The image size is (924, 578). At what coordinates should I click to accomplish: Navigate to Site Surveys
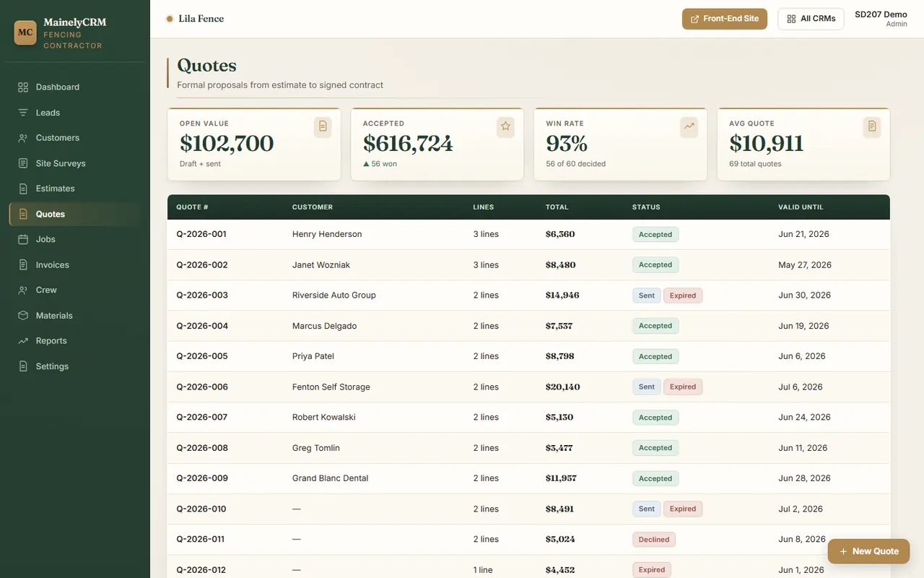[x=75, y=163]
